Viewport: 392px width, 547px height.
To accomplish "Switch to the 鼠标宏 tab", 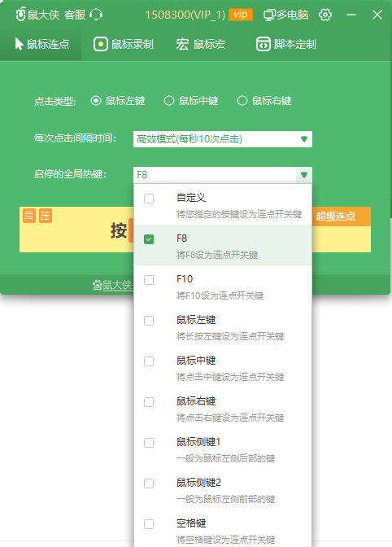I will (201, 44).
